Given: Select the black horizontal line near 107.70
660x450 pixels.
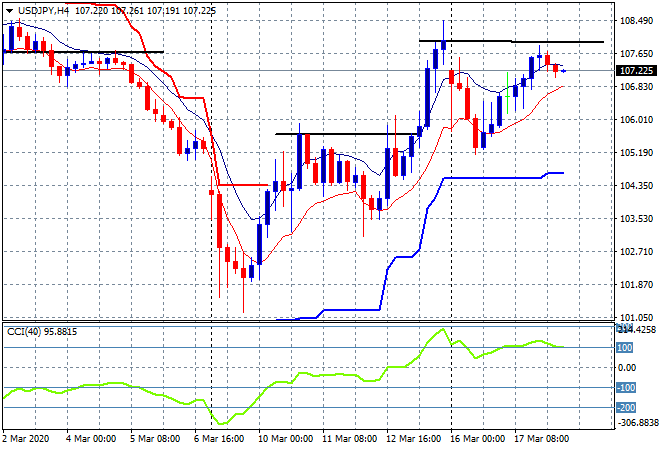Looking at the screenshot, I should click(x=83, y=52).
